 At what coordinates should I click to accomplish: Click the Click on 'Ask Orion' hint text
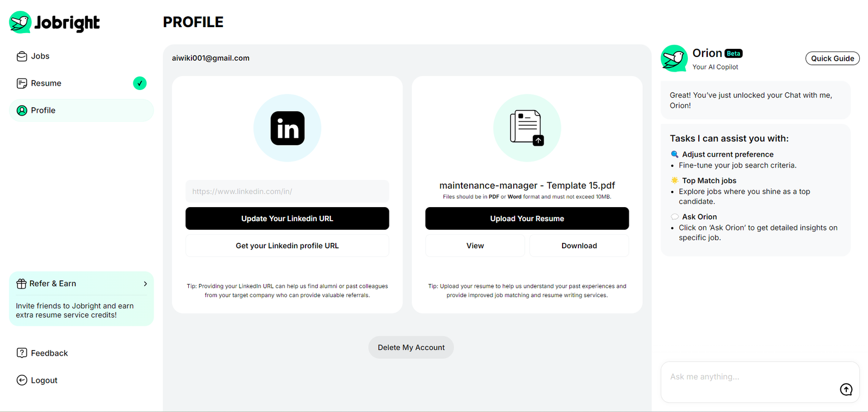point(758,233)
